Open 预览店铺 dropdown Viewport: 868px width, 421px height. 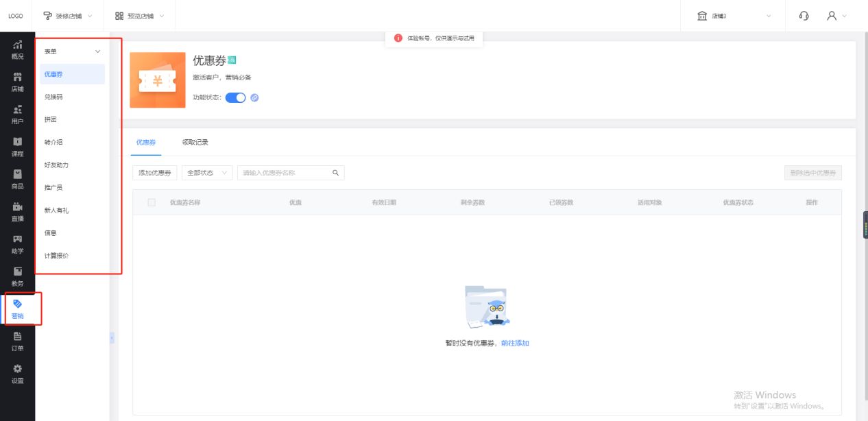coord(140,16)
